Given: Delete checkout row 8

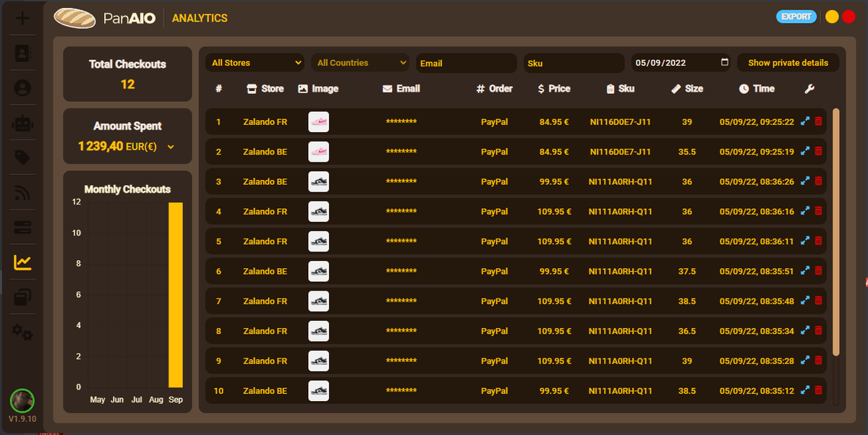Looking at the screenshot, I should (818, 331).
